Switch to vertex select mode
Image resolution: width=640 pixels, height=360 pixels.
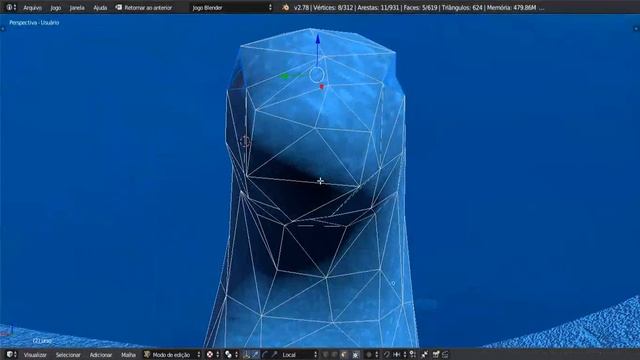[x=326, y=355]
